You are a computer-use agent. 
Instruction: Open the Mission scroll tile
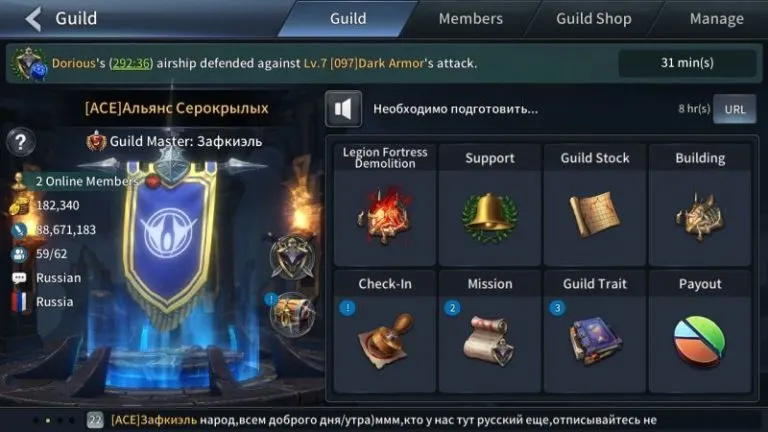pyautogui.click(x=490, y=332)
